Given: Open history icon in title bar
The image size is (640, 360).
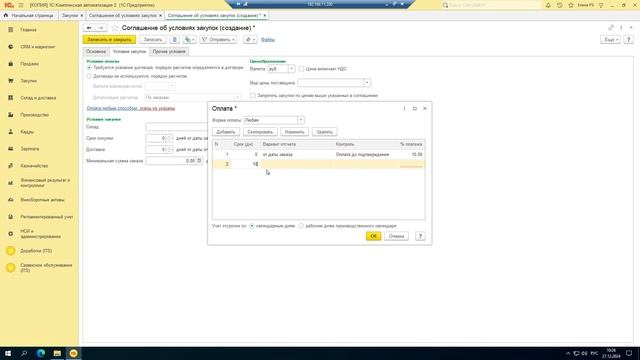Looking at the screenshot, I should pos(560,5).
